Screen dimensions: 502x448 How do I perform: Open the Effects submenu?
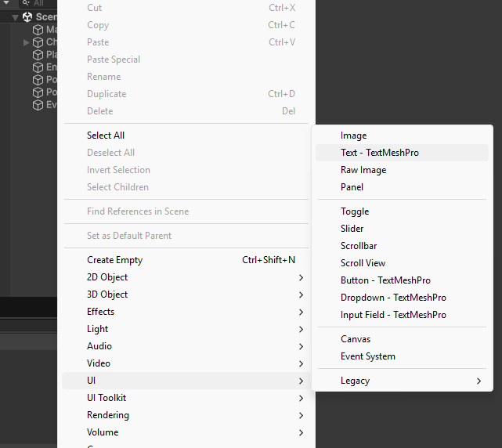click(186, 312)
